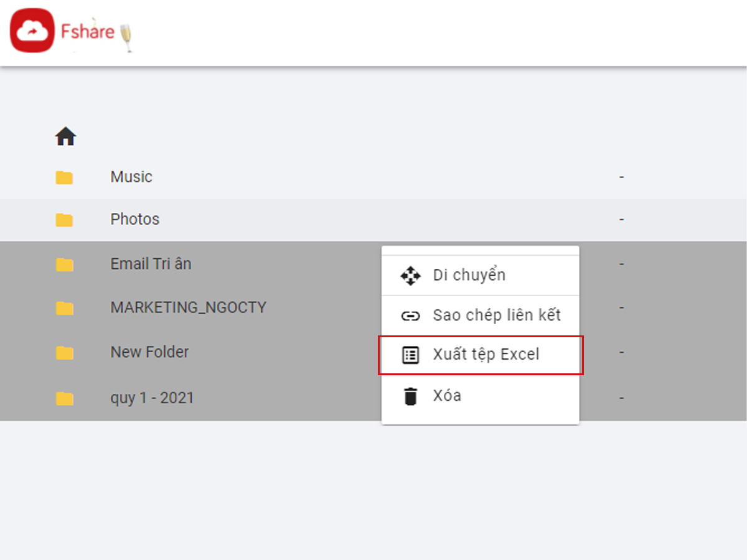Click the Fshare brand text
Viewport: 747px width, 560px height.
[87, 31]
